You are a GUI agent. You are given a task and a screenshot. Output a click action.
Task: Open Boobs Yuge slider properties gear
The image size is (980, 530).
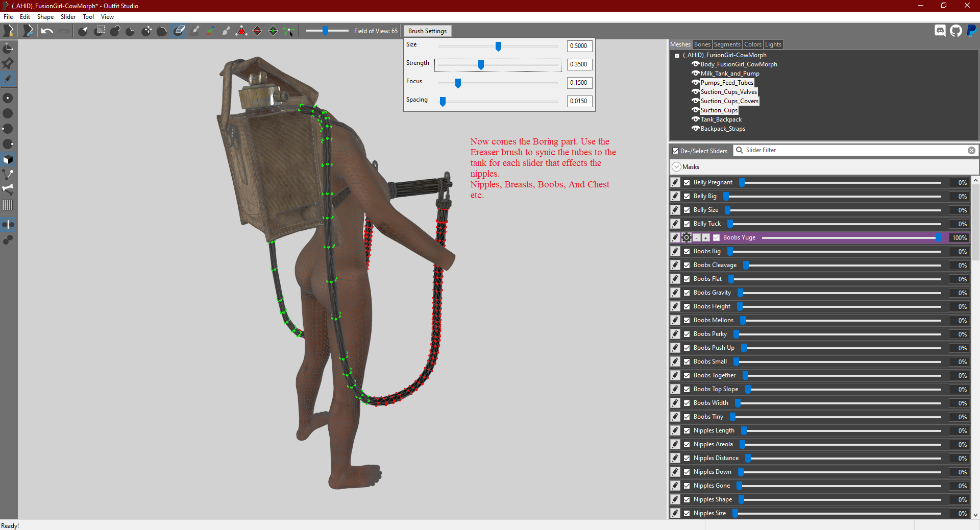(687, 237)
